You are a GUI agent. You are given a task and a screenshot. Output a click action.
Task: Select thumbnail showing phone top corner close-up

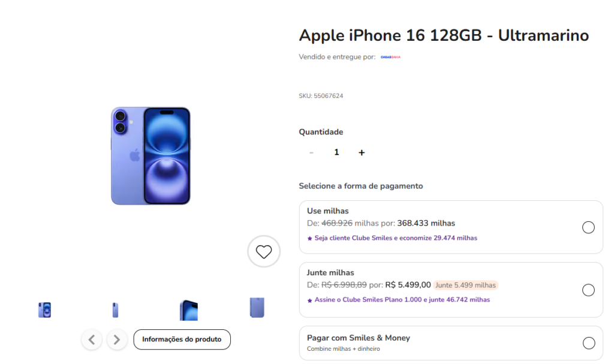click(x=188, y=309)
